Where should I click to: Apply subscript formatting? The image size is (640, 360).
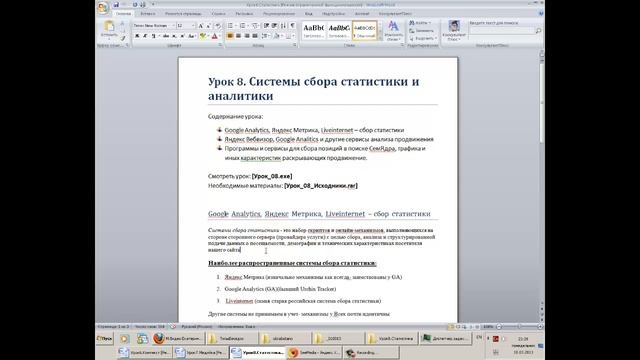174,36
